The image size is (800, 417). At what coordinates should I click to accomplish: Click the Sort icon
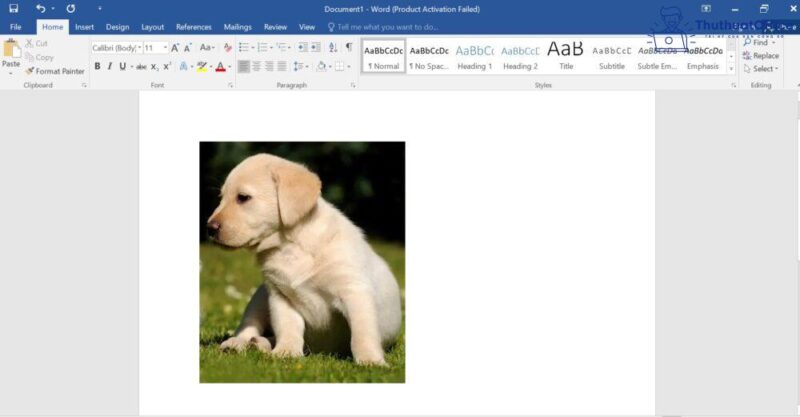tap(333, 47)
